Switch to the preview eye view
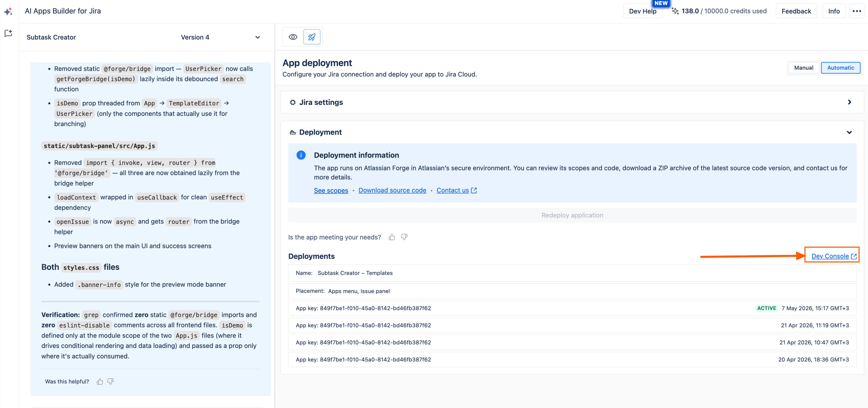The height and width of the screenshot is (408, 868). (x=293, y=37)
